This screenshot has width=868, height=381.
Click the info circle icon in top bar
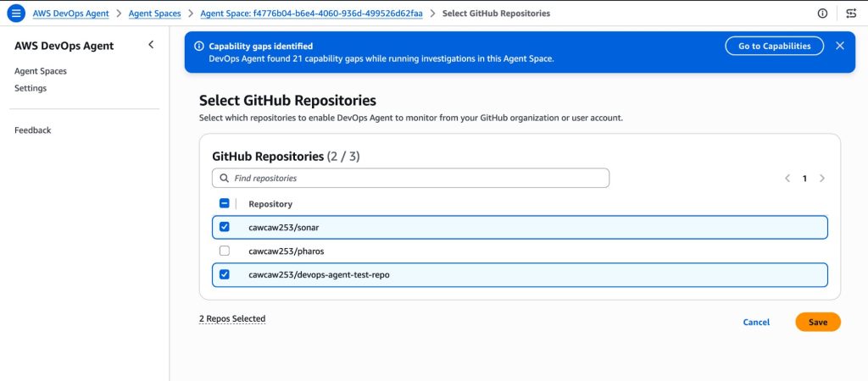(822, 14)
